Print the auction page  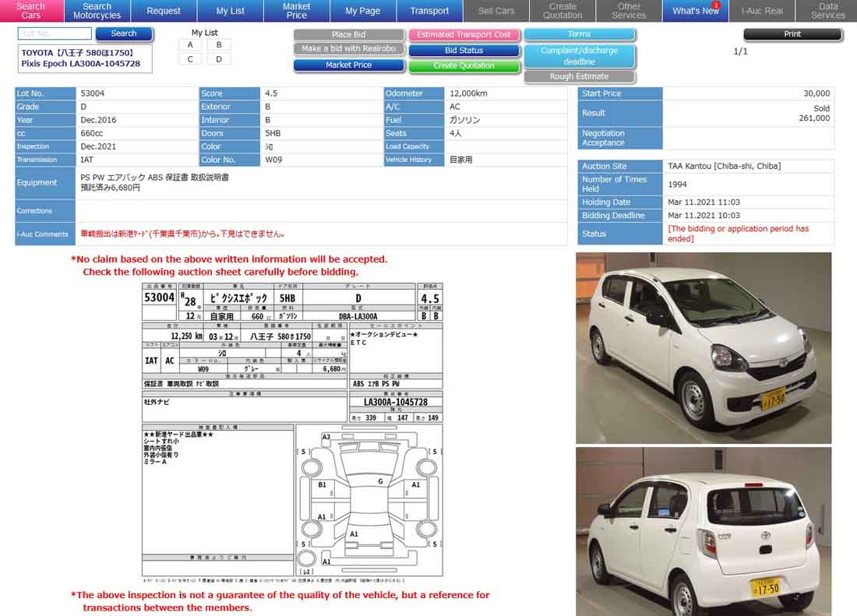tap(792, 33)
